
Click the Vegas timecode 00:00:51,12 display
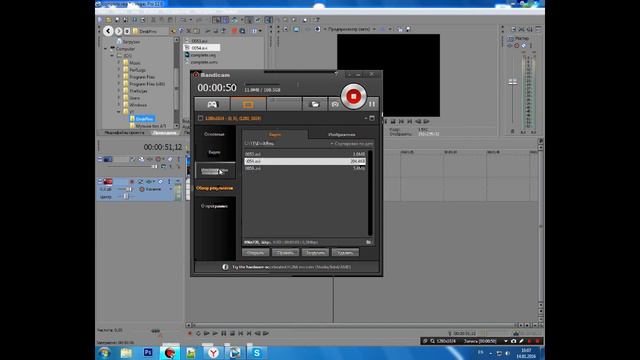click(x=162, y=147)
